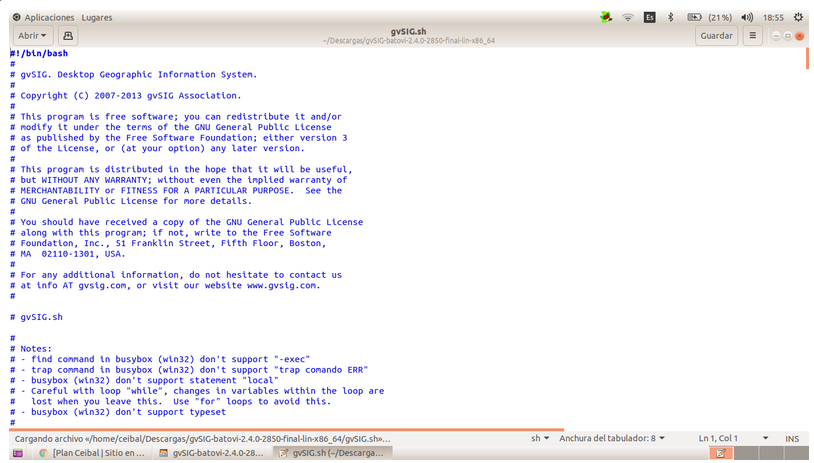Click the '# gvSIG.sh' comment line
Screen dimensions: 814x463
pyautogui.click(x=36, y=317)
